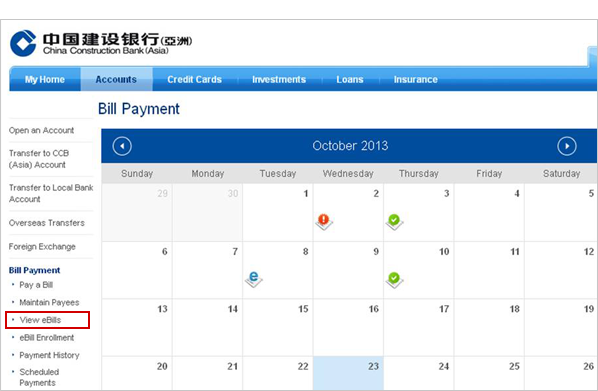598x391 pixels.
Task: Click day 16 in the calendar
Action: click(x=348, y=328)
